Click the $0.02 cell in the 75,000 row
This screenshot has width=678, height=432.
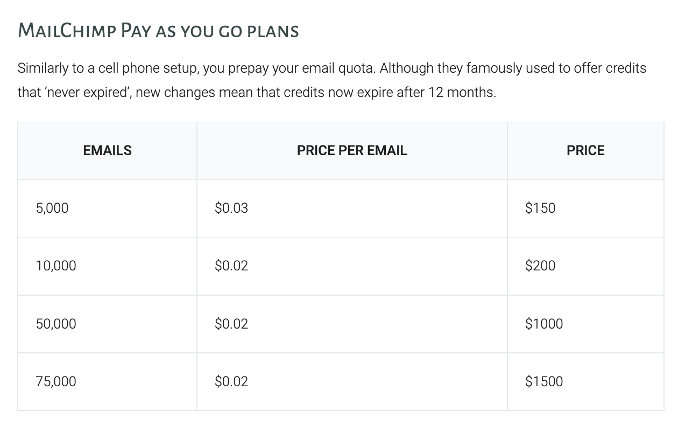(231, 381)
